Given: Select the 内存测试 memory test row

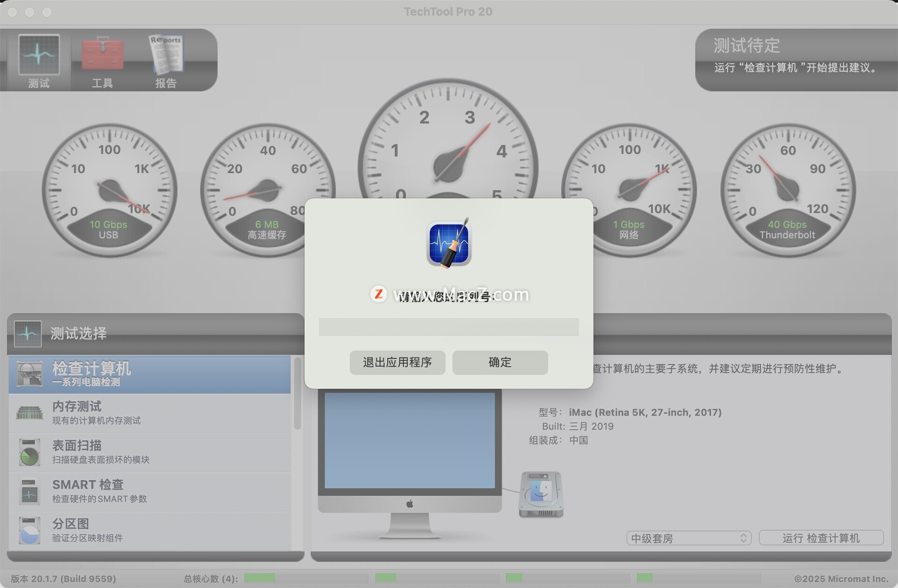Looking at the screenshot, I should coord(150,413).
